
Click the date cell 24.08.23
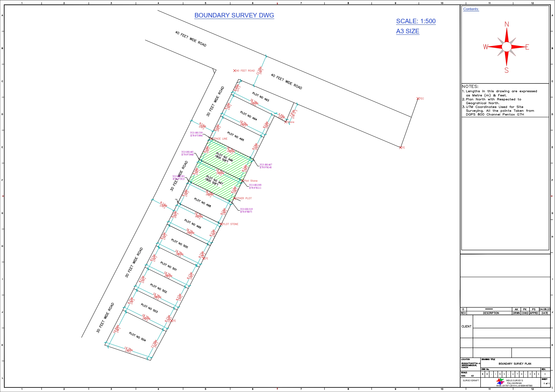pyautogui.click(x=545, y=309)
